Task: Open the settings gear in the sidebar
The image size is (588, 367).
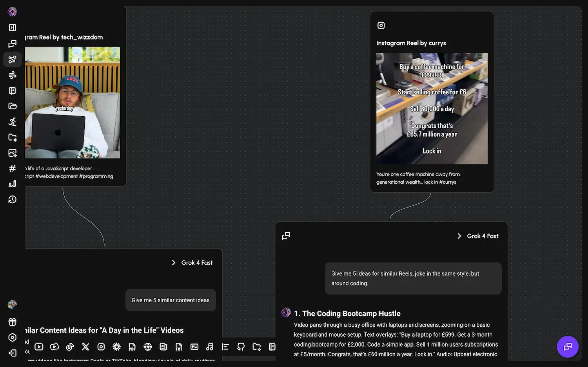Action: point(12,337)
